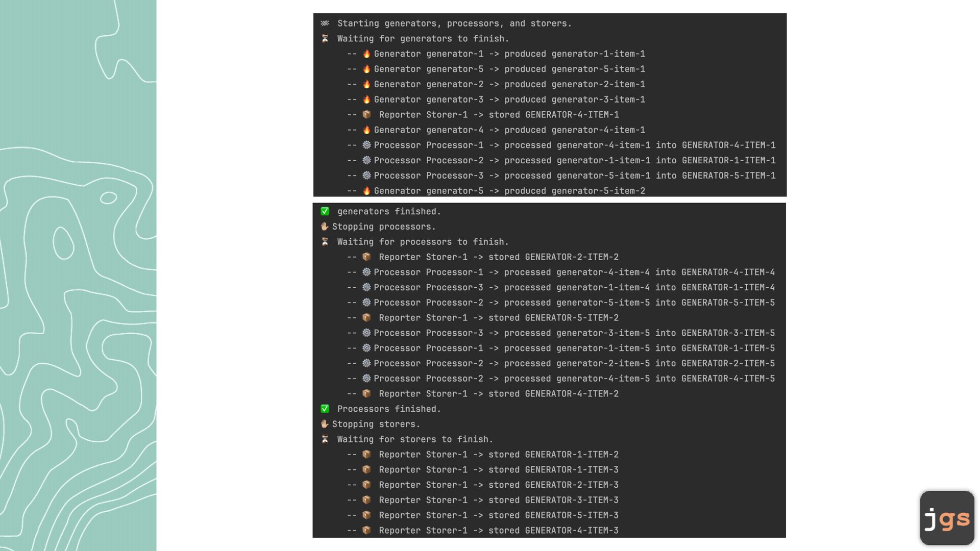Click the gear icon beside Processor-1 generator-4-item-1 line
Screen dimensions: 980x551
[366, 145]
